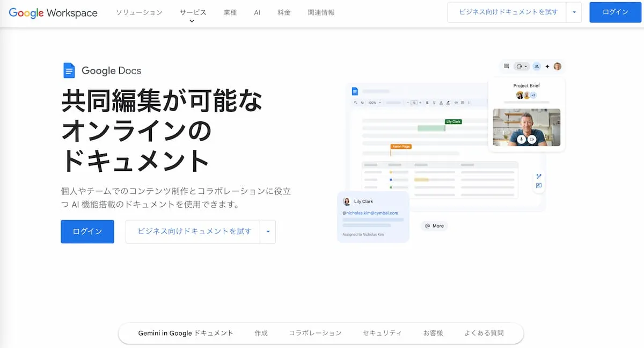
Task: Click the @nicholas.kim@cymbal.com mention link
Action: tap(370, 213)
